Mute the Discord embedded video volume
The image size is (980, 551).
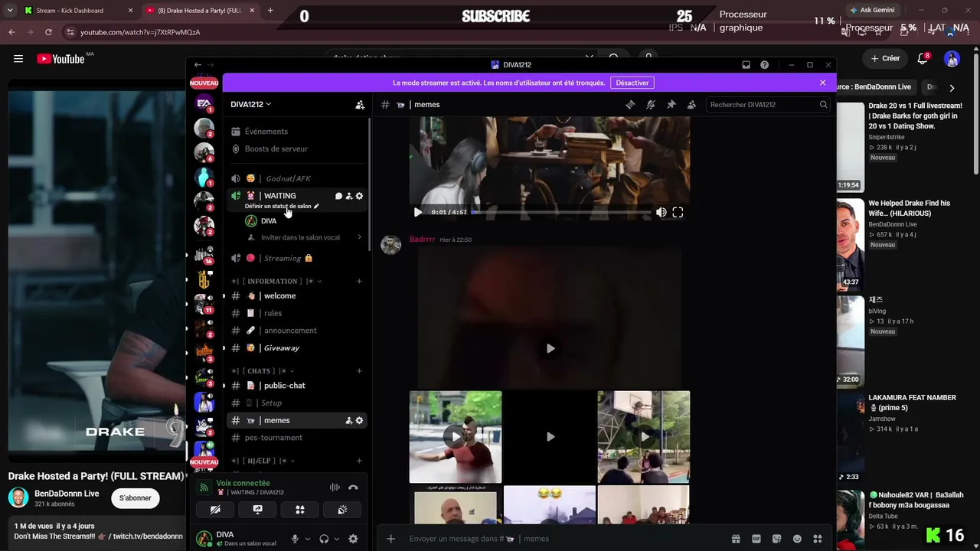[661, 213]
